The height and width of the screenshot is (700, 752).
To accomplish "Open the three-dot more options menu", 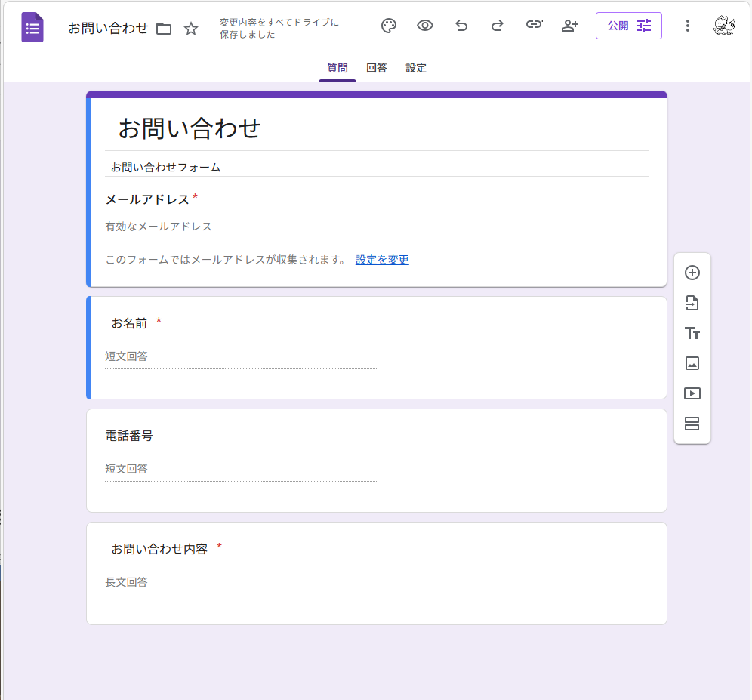I will click(x=687, y=25).
